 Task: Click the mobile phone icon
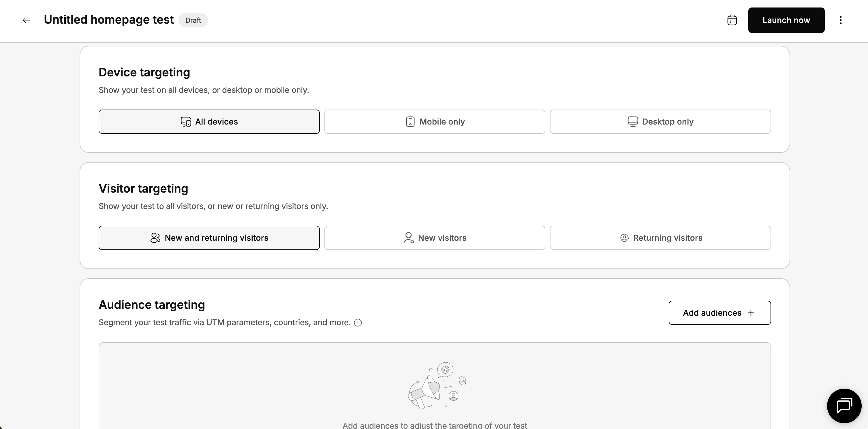(x=410, y=122)
